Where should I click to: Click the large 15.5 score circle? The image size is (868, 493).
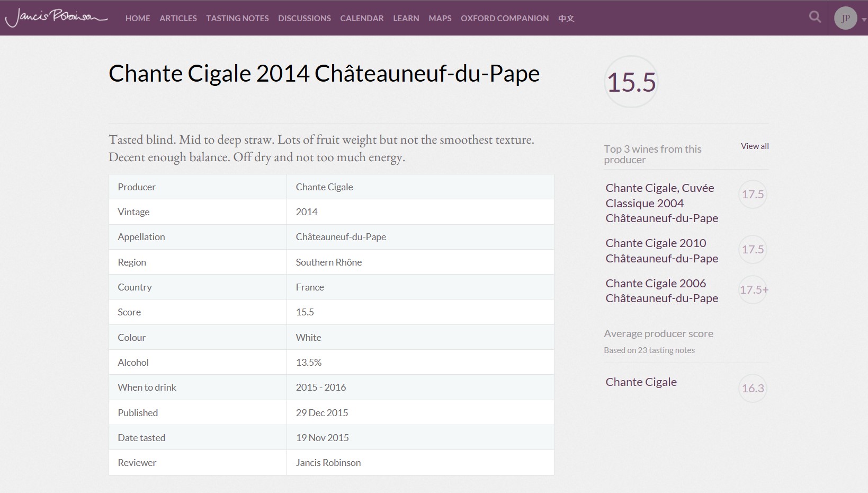(x=631, y=82)
